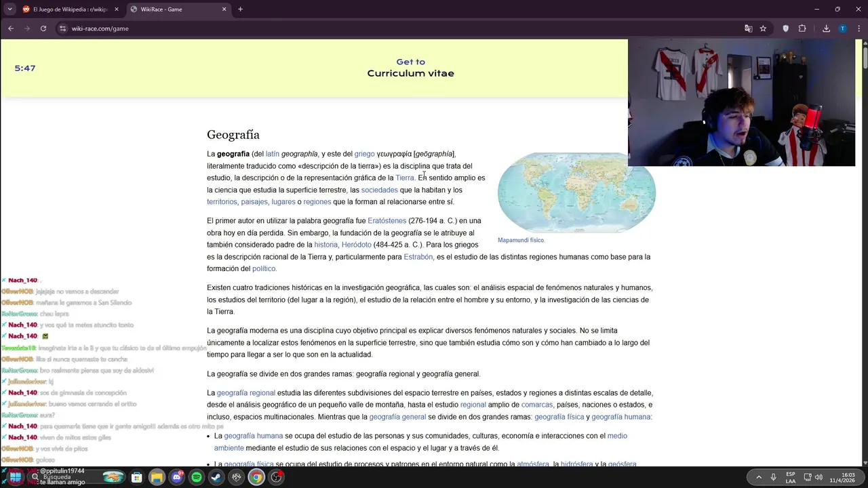Open the 'sociedades' link
The image size is (868, 488).
coord(379,190)
